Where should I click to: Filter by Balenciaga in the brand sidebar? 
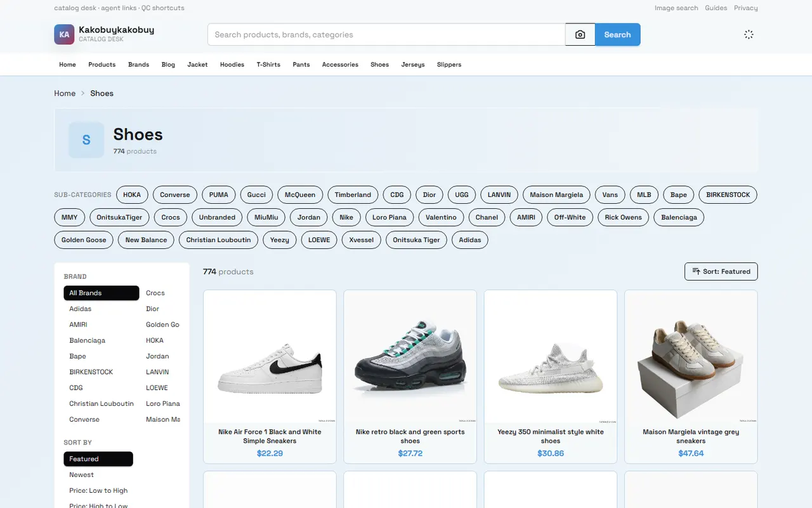[x=87, y=340]
